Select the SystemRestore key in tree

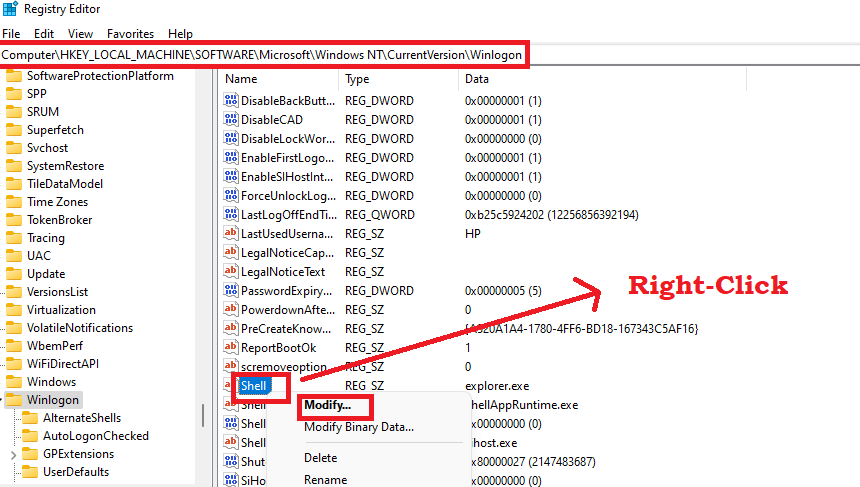pos(65,166)
